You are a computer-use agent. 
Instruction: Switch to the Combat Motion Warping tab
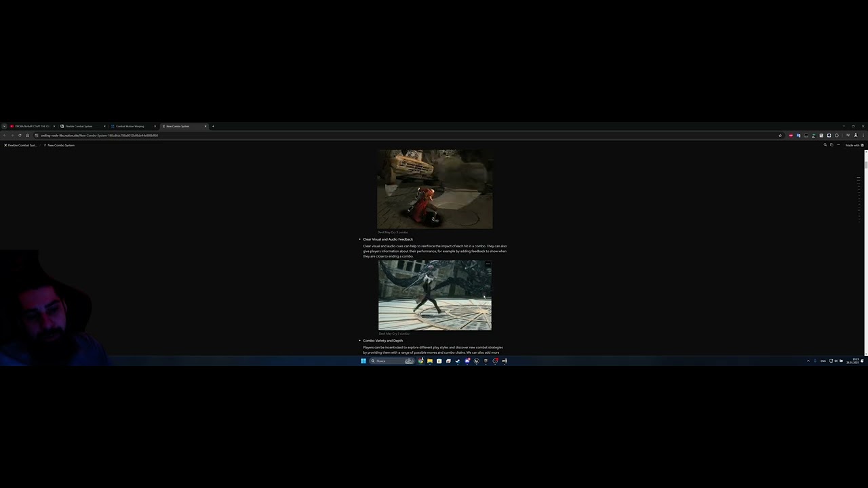click(132, 126)
